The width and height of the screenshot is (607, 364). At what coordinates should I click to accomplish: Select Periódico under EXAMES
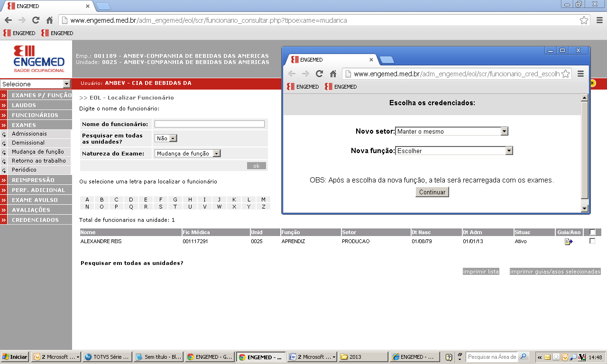coord(24,170)
